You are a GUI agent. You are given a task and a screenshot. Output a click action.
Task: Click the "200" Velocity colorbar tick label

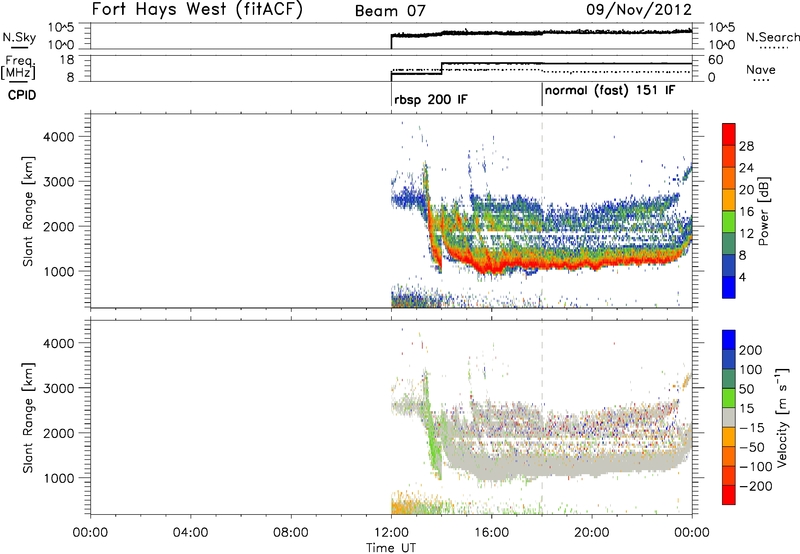pyautogui.click(x=750, y=350)
